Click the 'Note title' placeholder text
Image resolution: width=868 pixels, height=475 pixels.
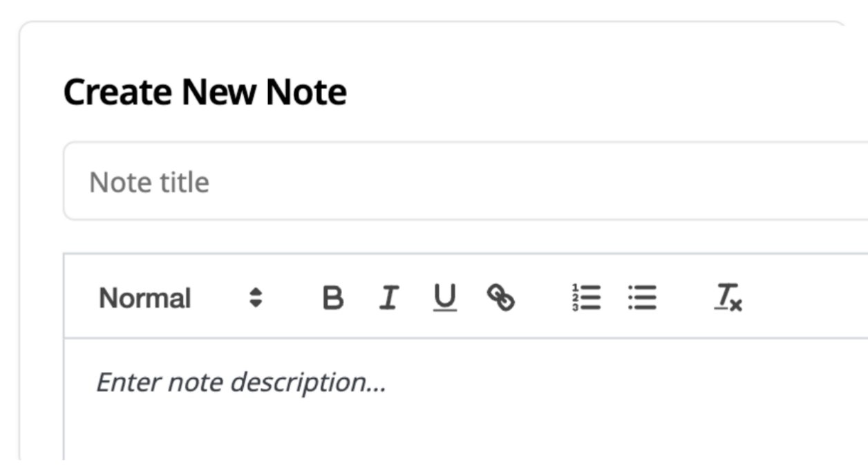pyautogui.click(x=149, y=183)
